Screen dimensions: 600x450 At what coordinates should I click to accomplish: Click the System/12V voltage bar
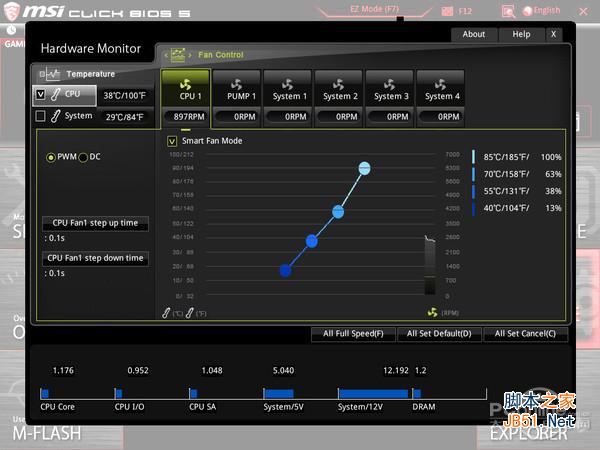[x=373, y=394]
